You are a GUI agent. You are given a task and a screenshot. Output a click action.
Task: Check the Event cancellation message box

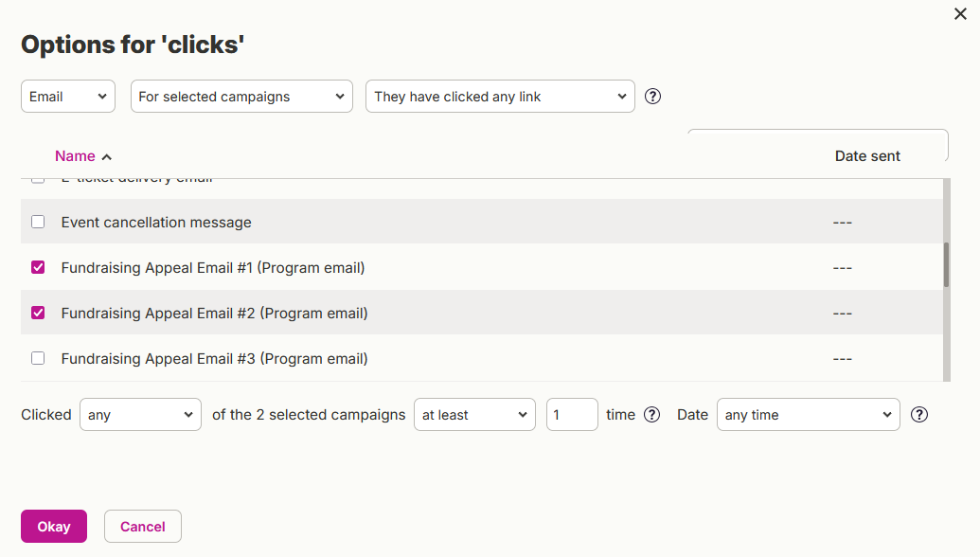(38, 222)
